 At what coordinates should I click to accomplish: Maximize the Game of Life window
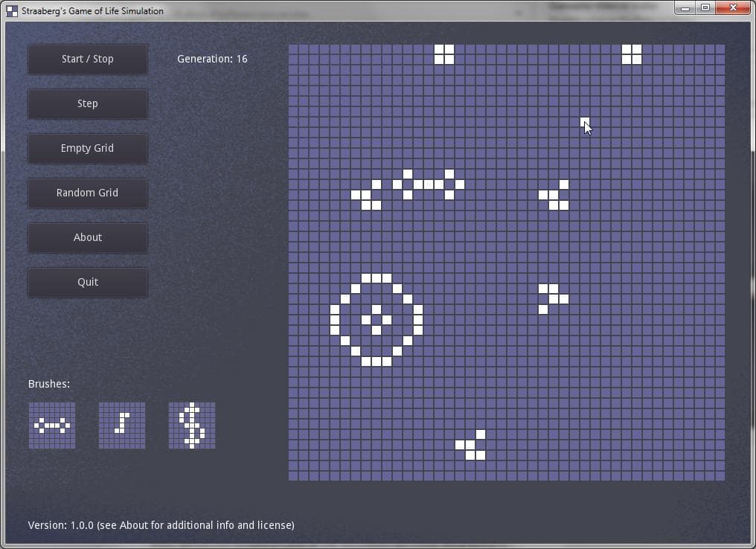click(x=705, y=7)
